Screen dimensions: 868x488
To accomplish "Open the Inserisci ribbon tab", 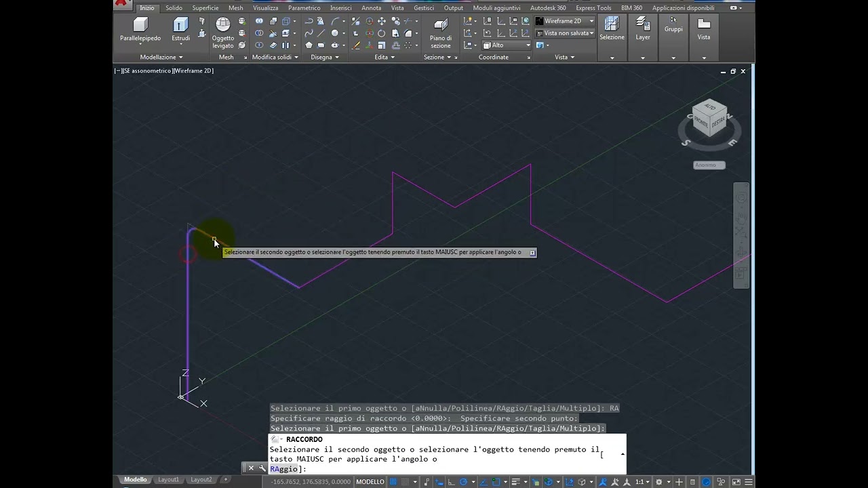I will (340, 8).
